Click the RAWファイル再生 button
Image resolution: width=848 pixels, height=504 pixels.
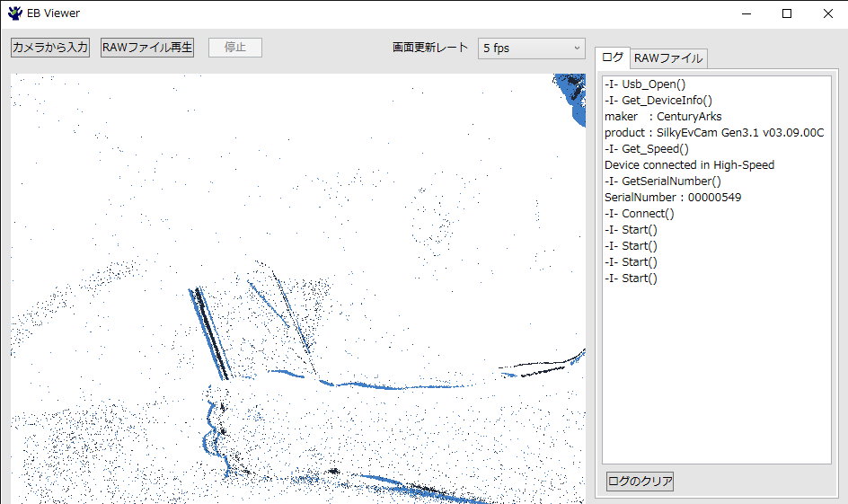(147, 48)
